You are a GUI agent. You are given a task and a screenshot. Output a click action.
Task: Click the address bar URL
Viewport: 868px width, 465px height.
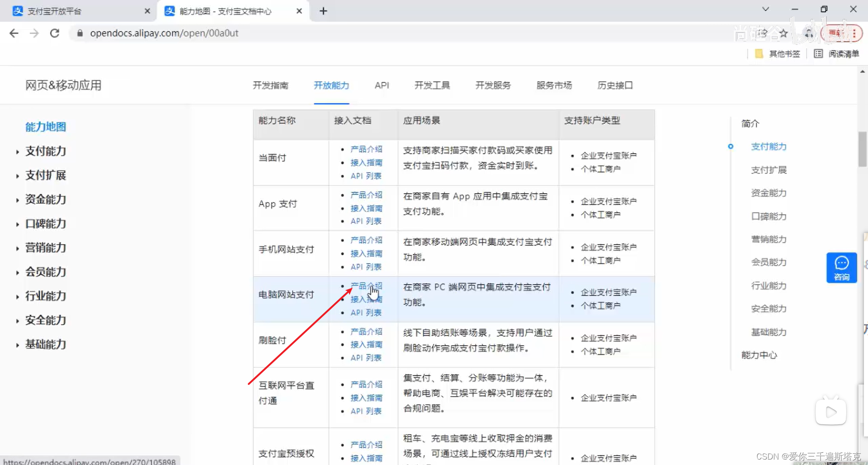[164, 33]
